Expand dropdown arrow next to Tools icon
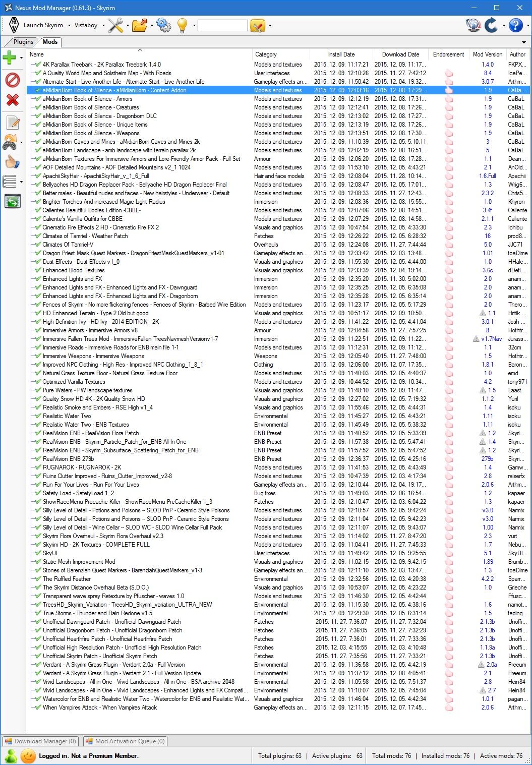The width and height of the screenshot is (532, 765). point(128,26)
